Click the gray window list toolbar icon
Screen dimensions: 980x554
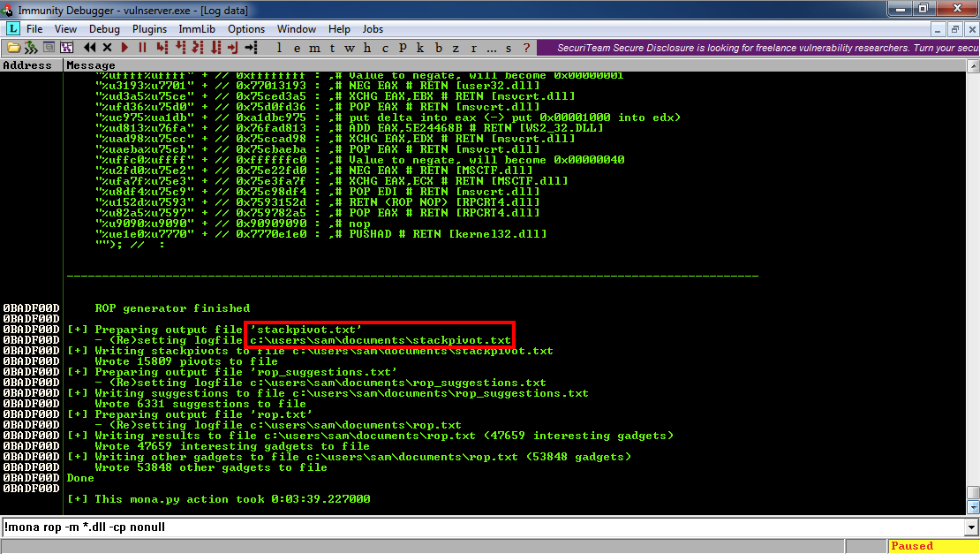49,48
